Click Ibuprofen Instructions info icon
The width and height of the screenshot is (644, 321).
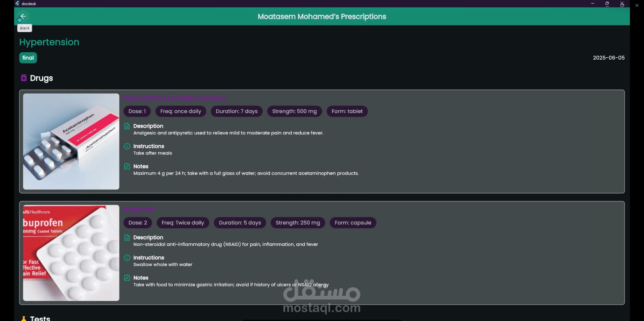[x=127, y=258]
